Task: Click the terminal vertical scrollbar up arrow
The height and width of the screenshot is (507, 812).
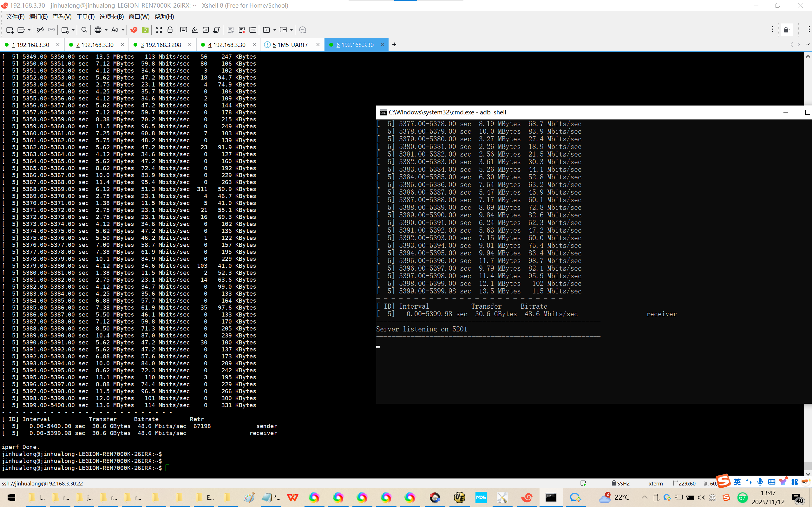Action: [807, 56]
